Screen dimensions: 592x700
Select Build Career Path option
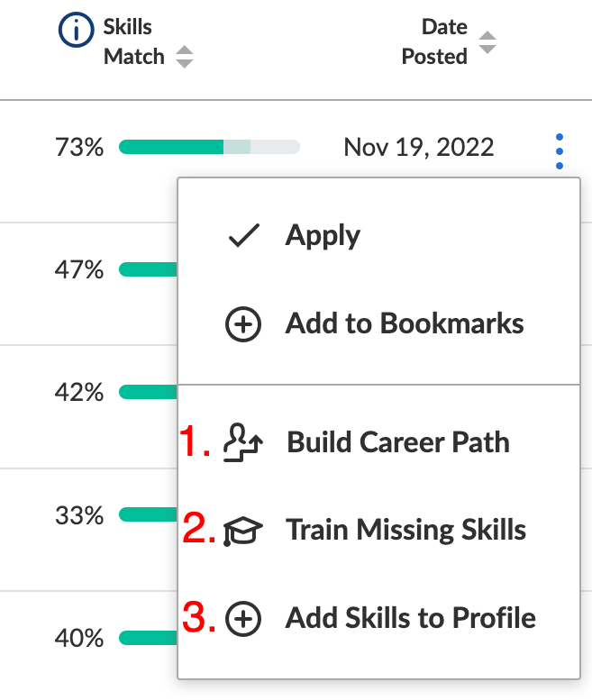point(378,442)
